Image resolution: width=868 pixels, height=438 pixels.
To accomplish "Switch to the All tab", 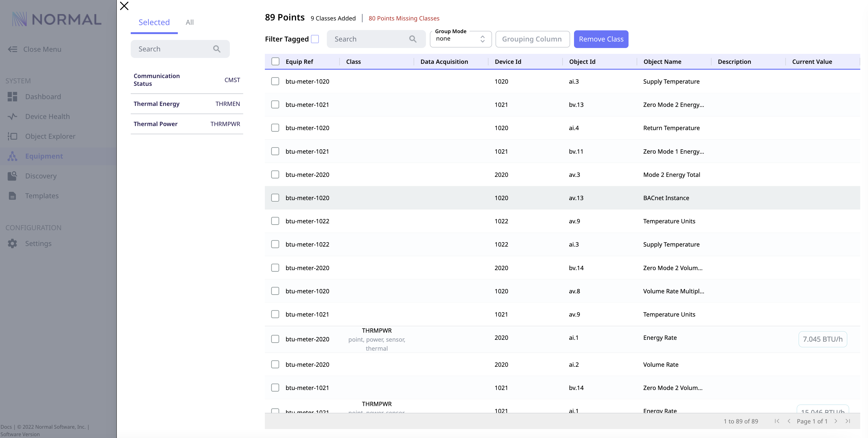I will point(190,22).
